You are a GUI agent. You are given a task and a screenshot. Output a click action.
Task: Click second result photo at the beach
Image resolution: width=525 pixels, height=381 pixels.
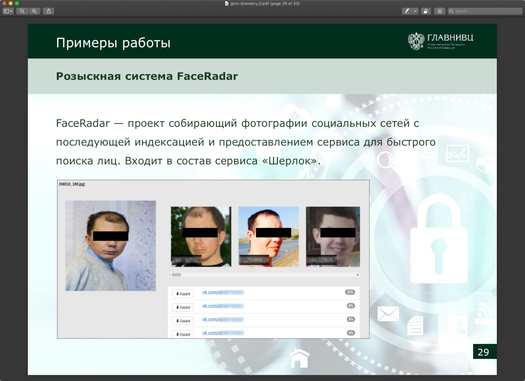tap(269, 236)
